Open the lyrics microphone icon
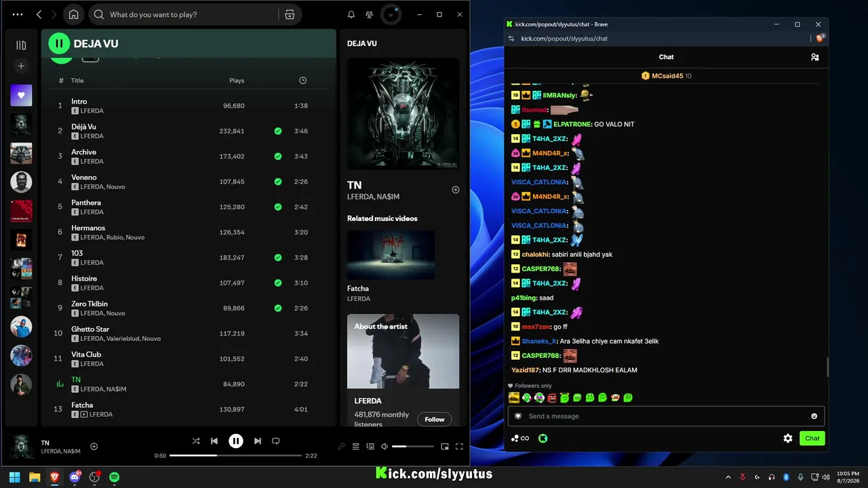This screenshot has height=488, width=868. point(341,447)
